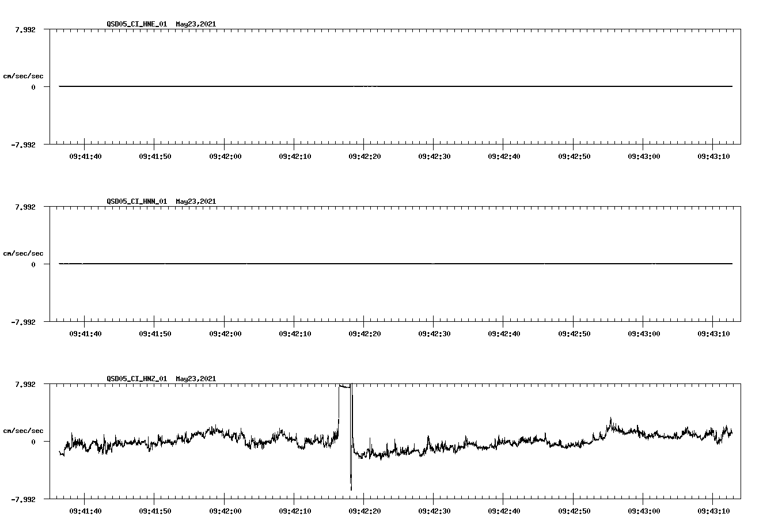Select the 09:43:10 label on the middle plot

[x=713, y=333]
